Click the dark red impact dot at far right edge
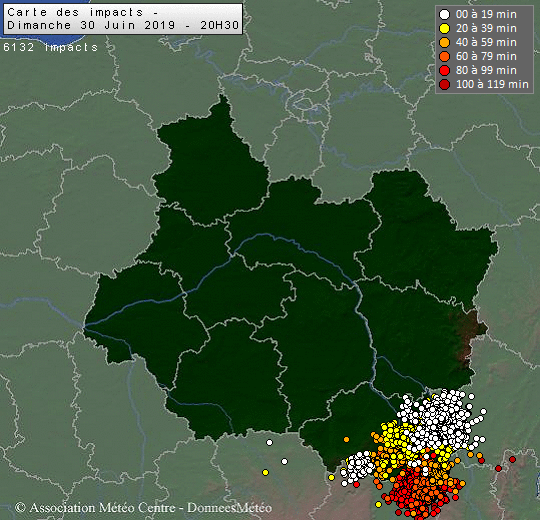The height and width of the screenshot is (520, 540). coord(512,459)
